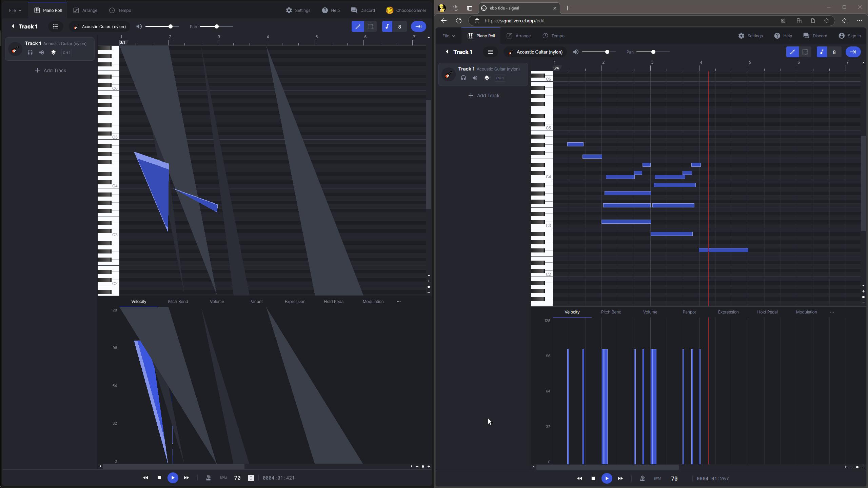This screenshot has height=488, width=868.
Task: Select Expression tab in left window
Action: pyautogui.click(x=295, y=302)
